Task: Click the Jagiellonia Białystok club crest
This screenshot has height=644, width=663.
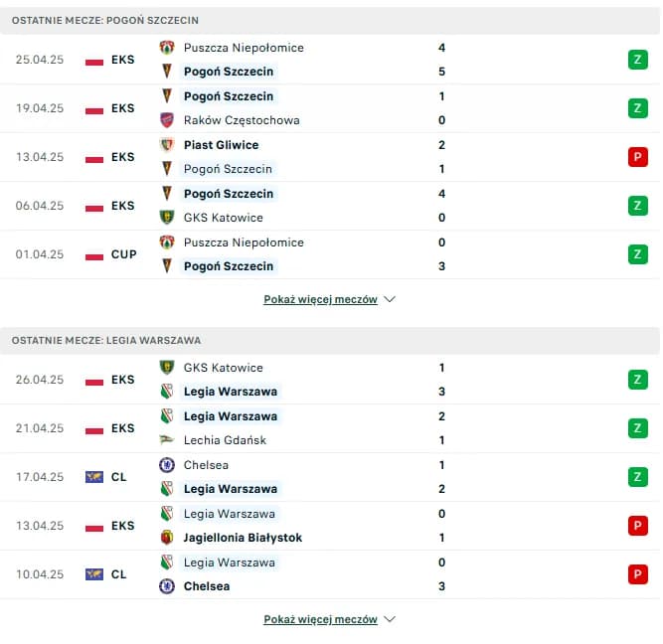Action: tap(167, 538)
